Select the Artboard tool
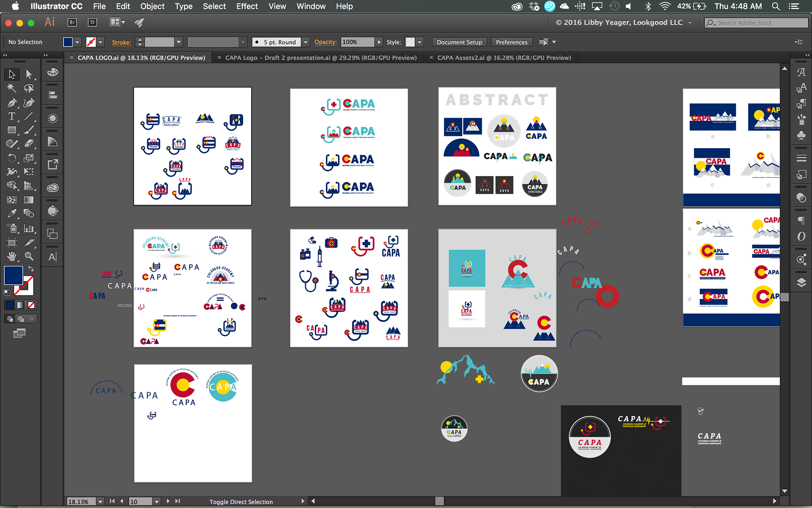Screen dimensions: 812x508 (11, 243)
